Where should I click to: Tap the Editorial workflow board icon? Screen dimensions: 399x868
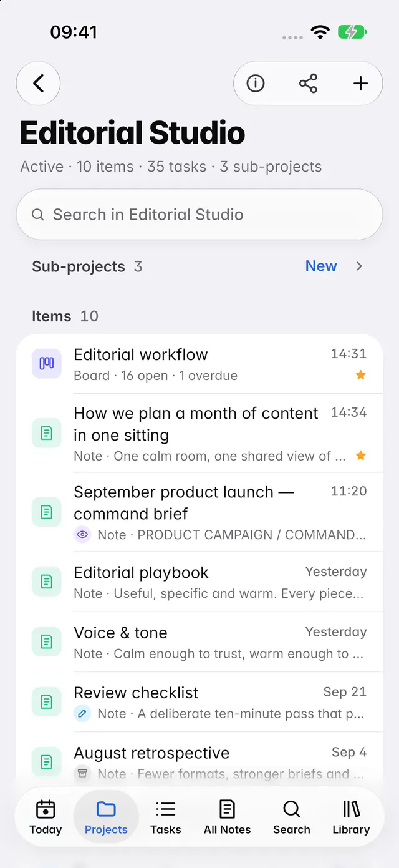point(47,364)
